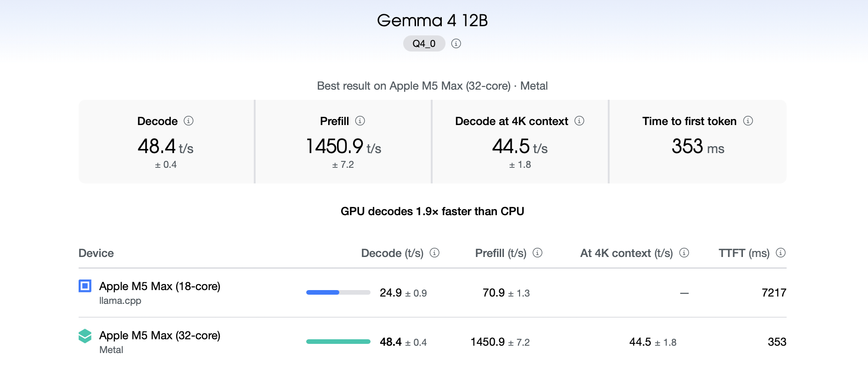Screen dimensions: 868x388
Task: Click the 70.9 prefill value in the 18-core row
Action: coord(494,293)
